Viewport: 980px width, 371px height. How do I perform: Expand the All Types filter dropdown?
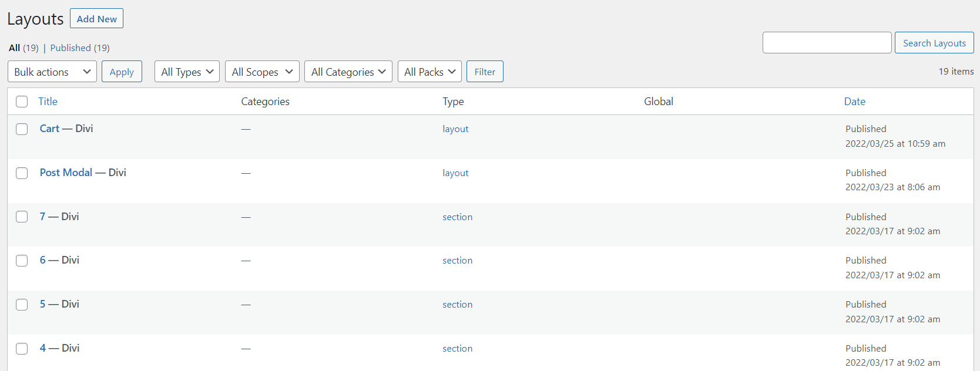coord(187,72)
